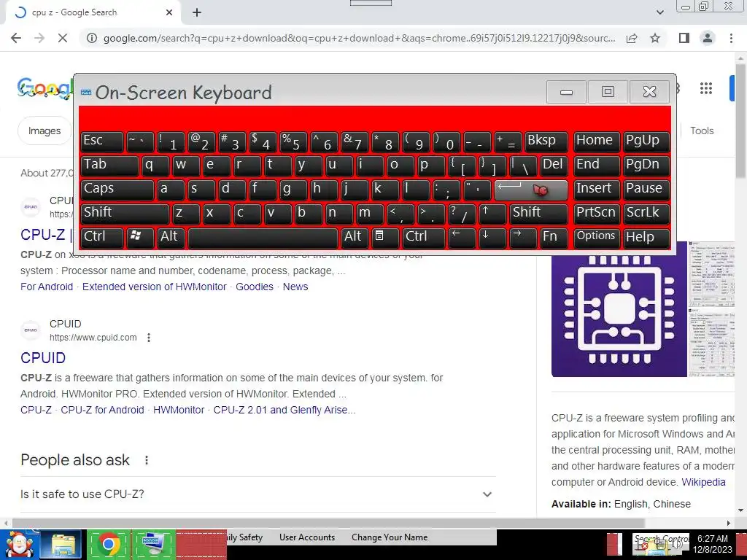Tap the Esc key on On-Screen Keyboard
The image size is (747, 560).
[x=102, y=141]
